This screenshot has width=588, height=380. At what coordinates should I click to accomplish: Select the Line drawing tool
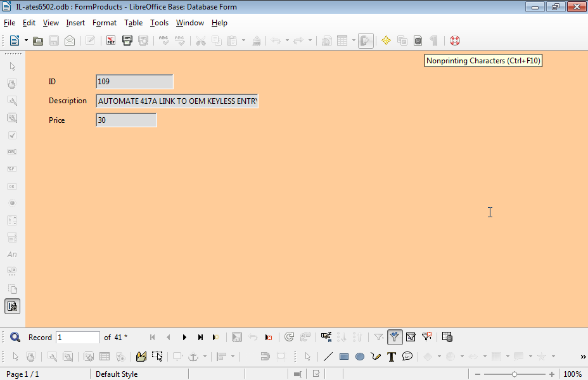coord(328,357)
